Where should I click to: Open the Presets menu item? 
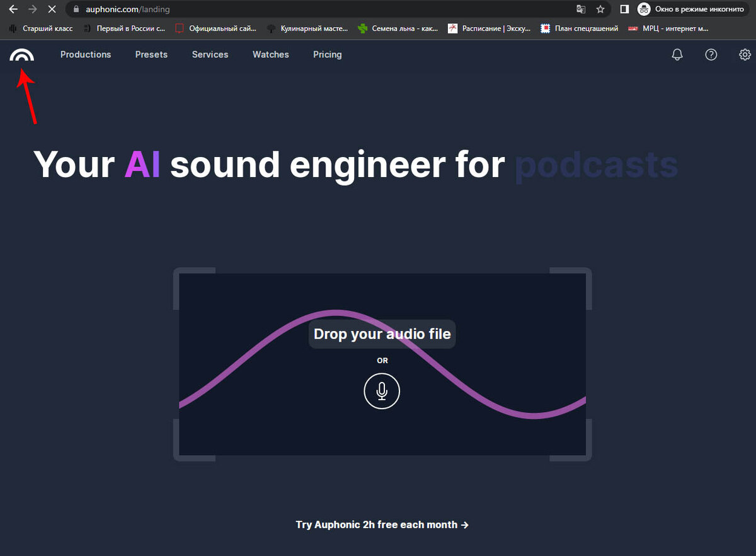(151, 55)
